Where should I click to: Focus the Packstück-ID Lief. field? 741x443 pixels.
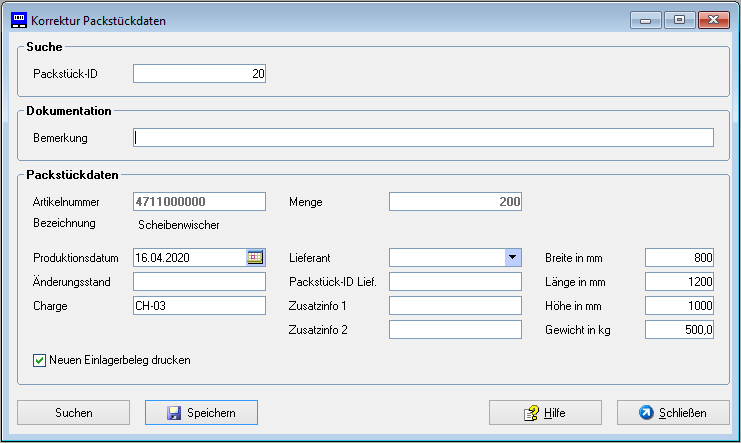coord(455,281)
